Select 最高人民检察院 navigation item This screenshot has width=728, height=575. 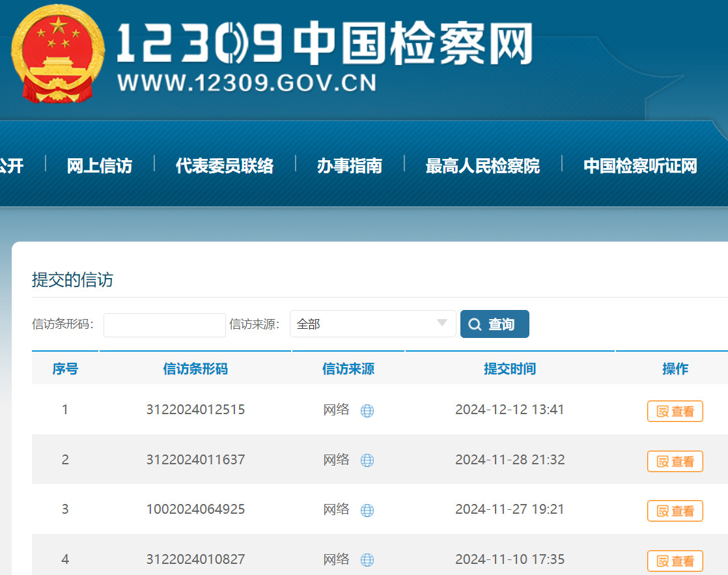[x=483, y=166]
